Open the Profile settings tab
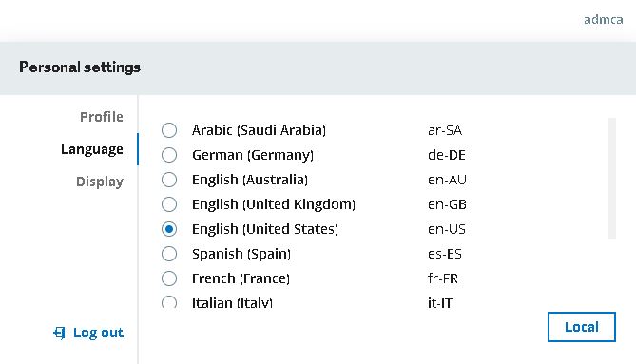Image resolution: width=636 pixels, height=364 pixels. pos(102,117)
